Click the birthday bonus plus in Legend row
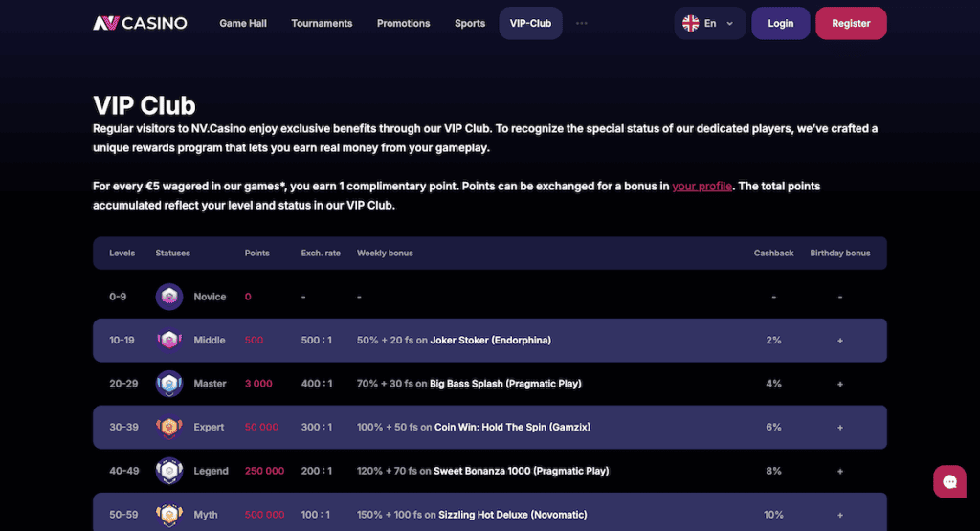This screenshot has height=531, width=980. coord(840,472)
